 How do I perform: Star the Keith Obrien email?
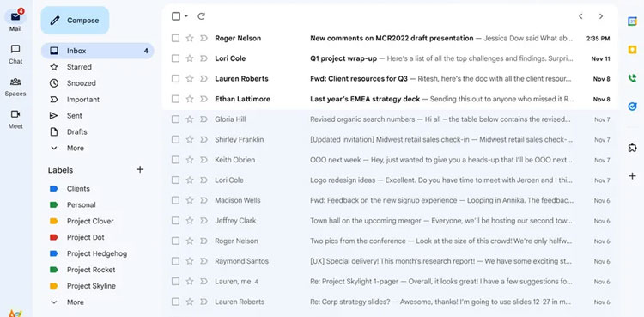click(x=190, y=160)
